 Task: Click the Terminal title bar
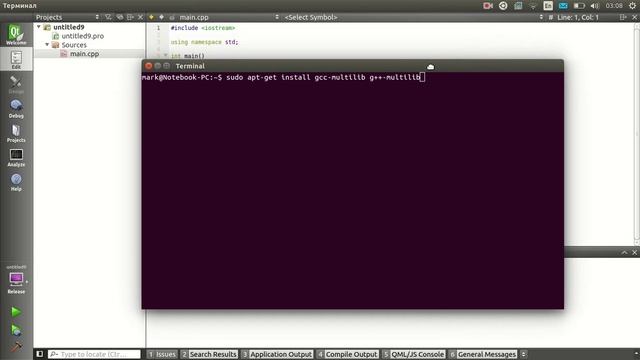[x=353, y=66]
